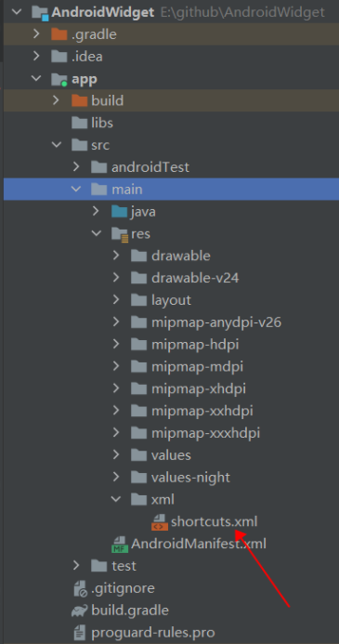
Task: Click the libs folder icon
Action: pos(79,123)
